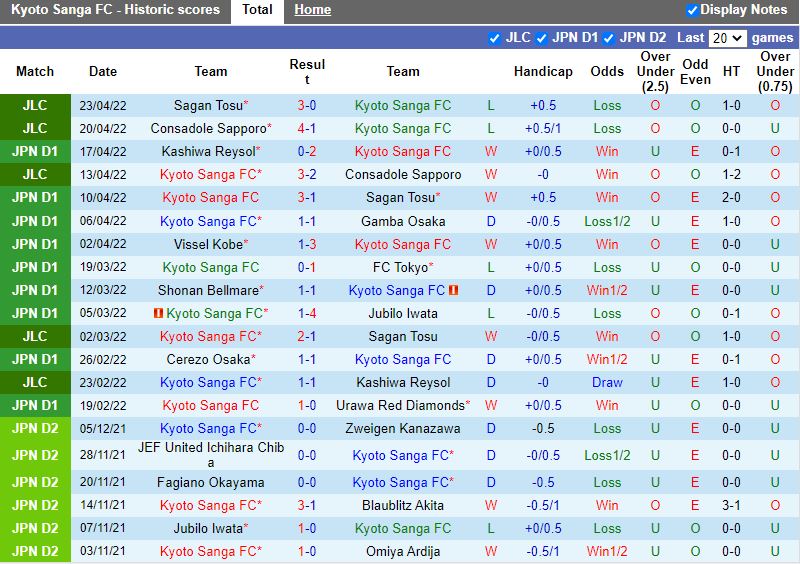Open Fagiano Okayama team link
Image resolution: width=800 pixels, height=564 pixels.
[211, 482]
